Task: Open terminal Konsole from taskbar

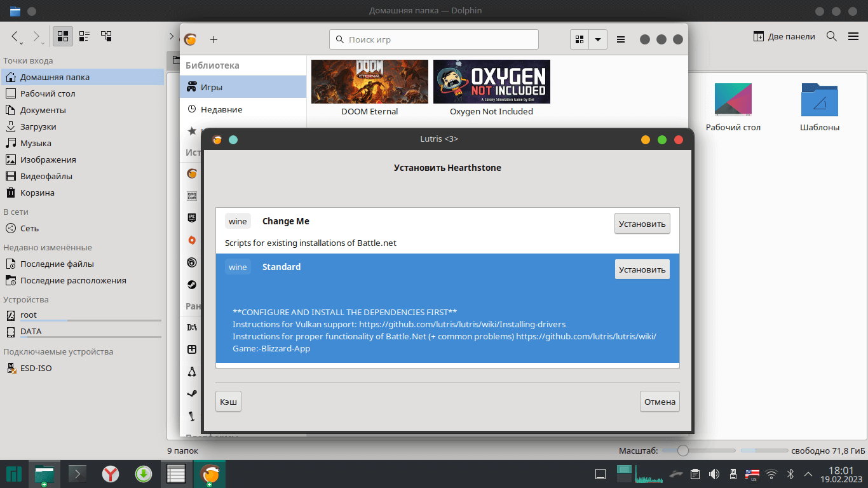Action: point(78,474)
